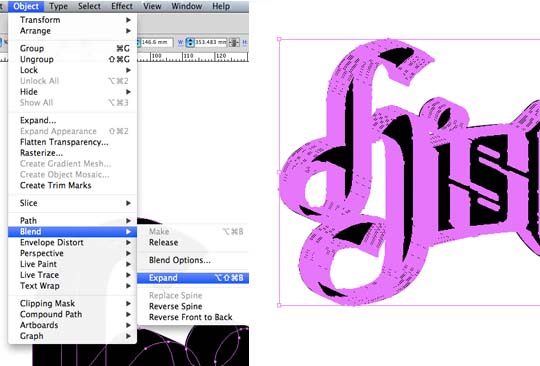Select the highlighted Blend menu item

(x=72, y=232)
